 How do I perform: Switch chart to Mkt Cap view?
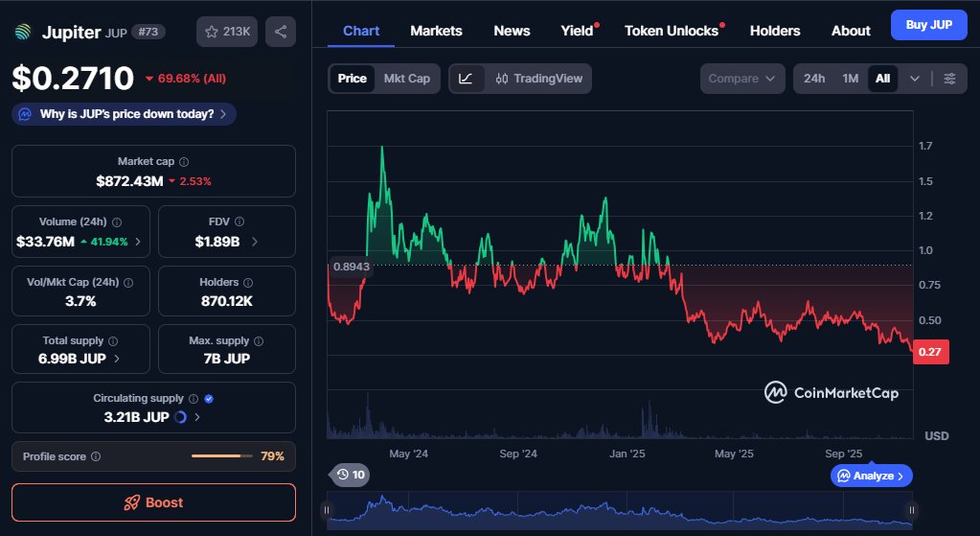[407, 79]
